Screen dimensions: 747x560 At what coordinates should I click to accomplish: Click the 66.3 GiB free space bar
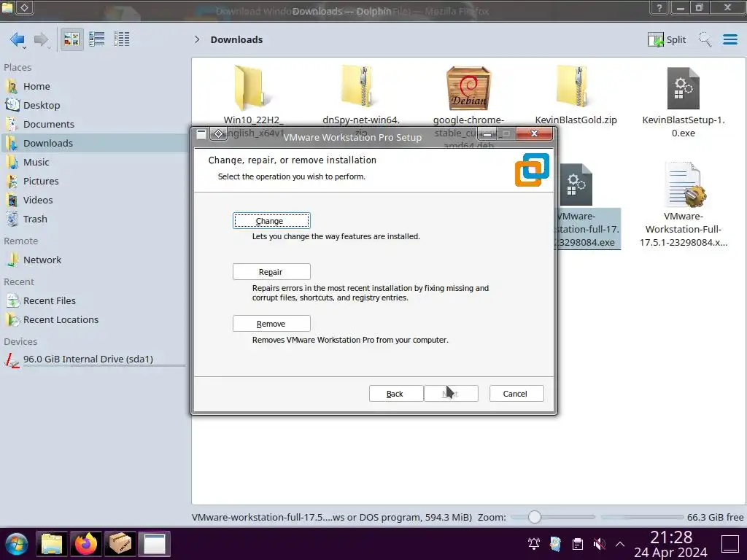click(642, 517)
